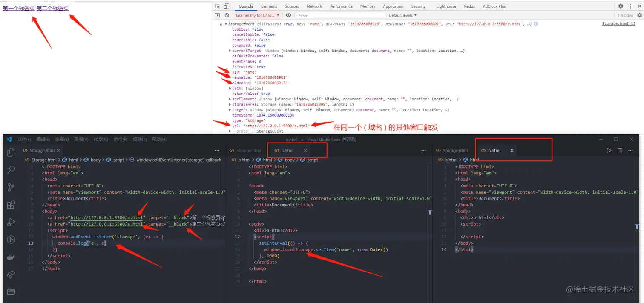The image size is (644, 303).
Task: Switch to the Sources tab in DevTools
Action: (x=292, y=6)
